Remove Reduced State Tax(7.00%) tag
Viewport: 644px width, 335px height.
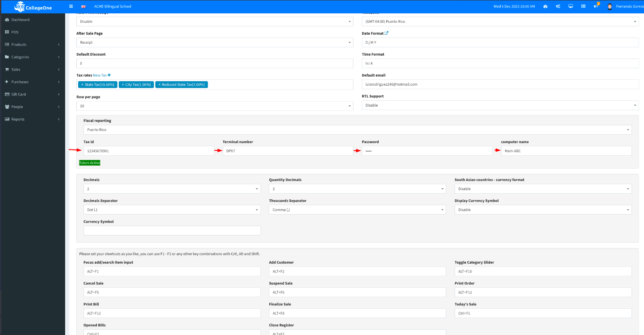[159, 84]
